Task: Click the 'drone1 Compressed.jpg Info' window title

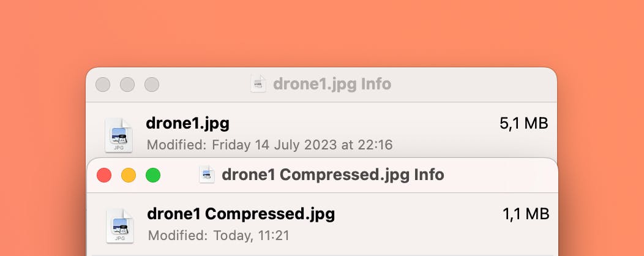Action: (332, 175)
